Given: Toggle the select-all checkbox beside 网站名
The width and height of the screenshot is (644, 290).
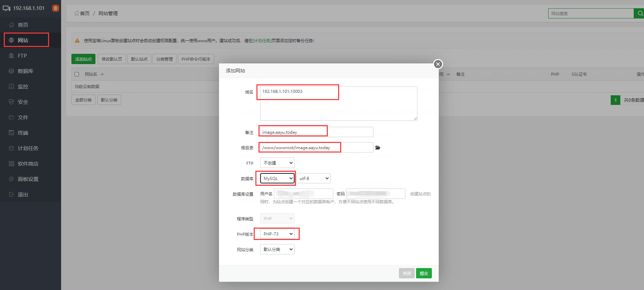Looking at the screenshot, I should [x=77, y=74].
